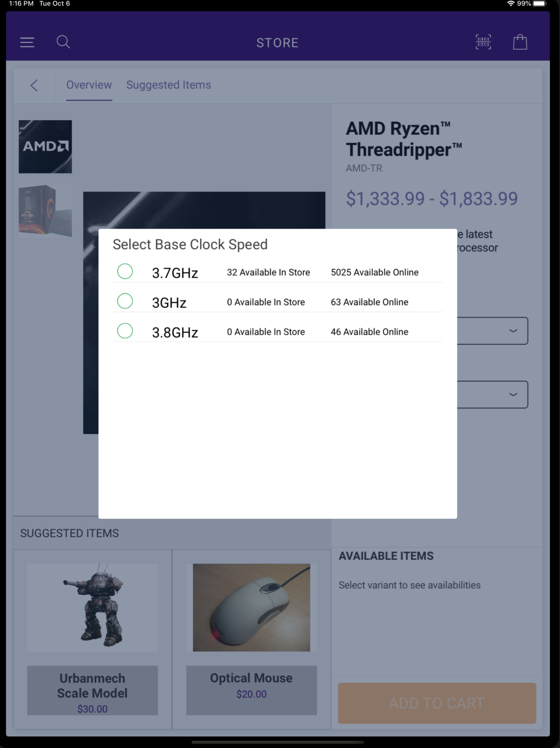Go back using the left chevron
Screen dimensions: 560x748
(34, 85)
